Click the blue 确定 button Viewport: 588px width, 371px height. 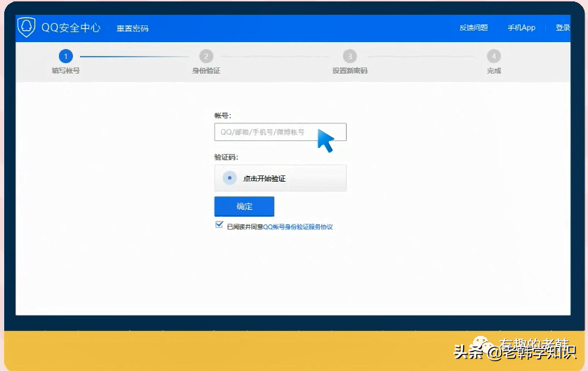tap(244, 206)
